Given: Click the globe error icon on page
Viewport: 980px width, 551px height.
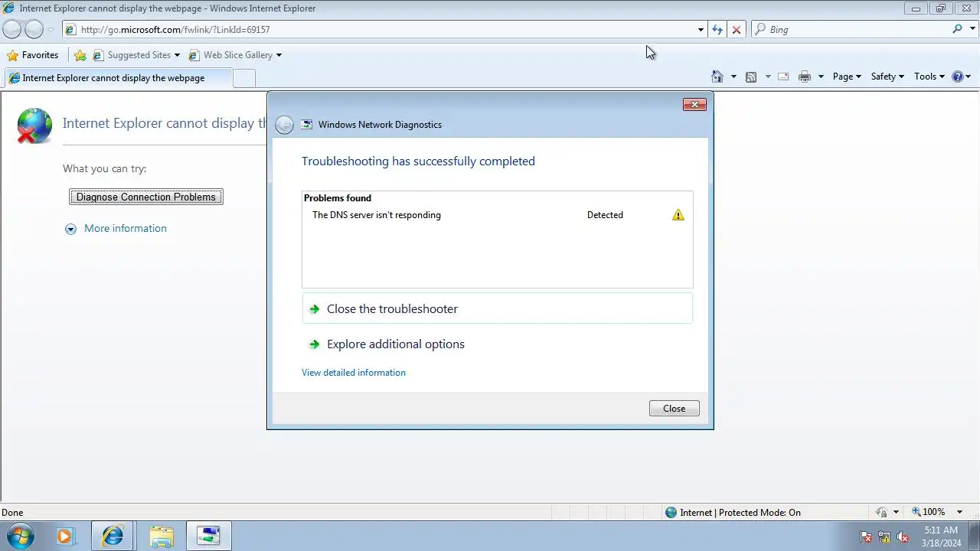Looking at the screenshot, I should click(34, 126).
